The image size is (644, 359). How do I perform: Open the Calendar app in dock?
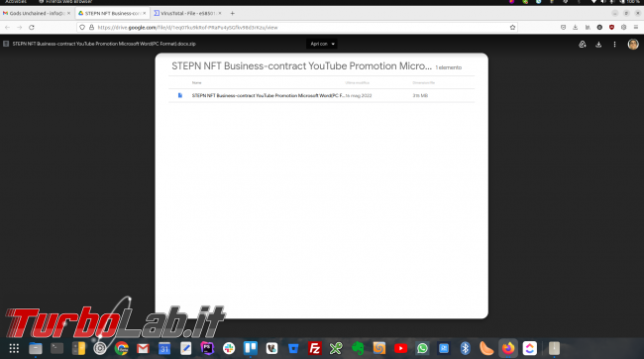point(164,349)
